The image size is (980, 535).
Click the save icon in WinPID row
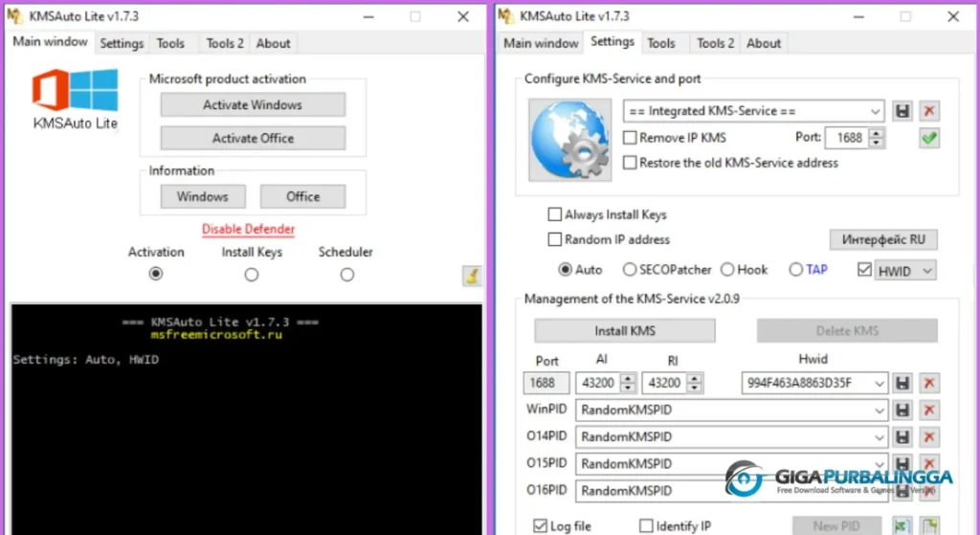(902, 410)
